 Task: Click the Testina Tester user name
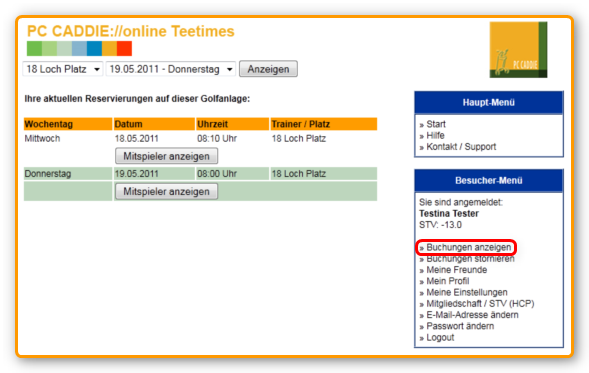449,214
